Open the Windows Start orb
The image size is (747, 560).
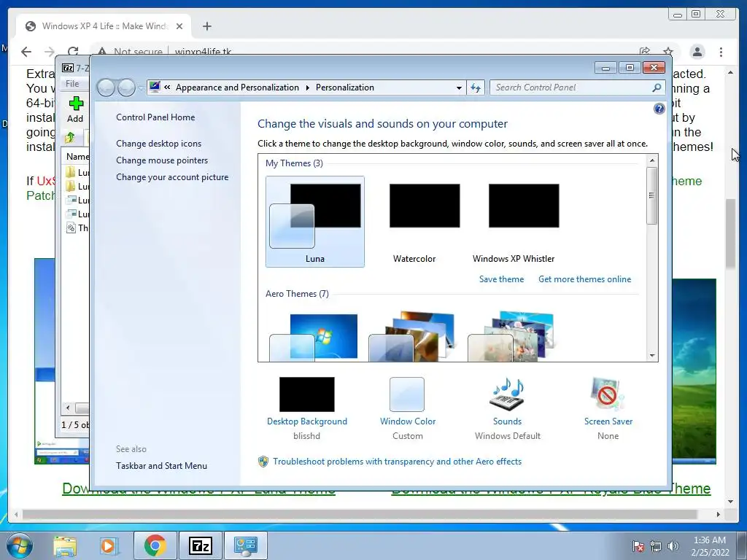pyautogui.click(x=20, y=545)
